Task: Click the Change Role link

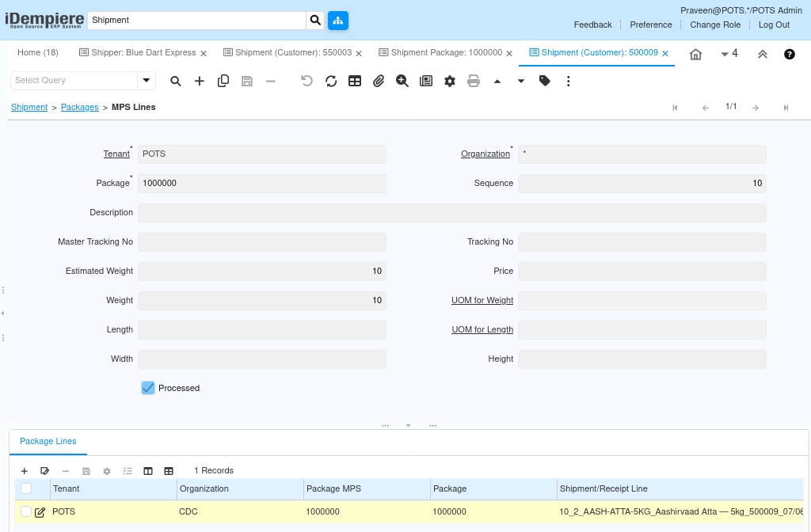Action: pyautogui.click(x=715, y=25)
